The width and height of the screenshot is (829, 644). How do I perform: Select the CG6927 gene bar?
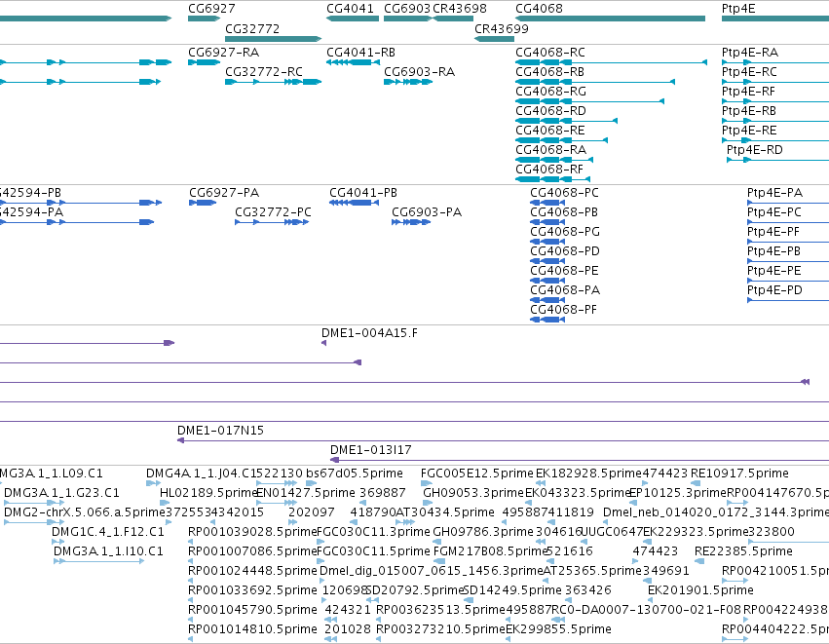point(204,19)
